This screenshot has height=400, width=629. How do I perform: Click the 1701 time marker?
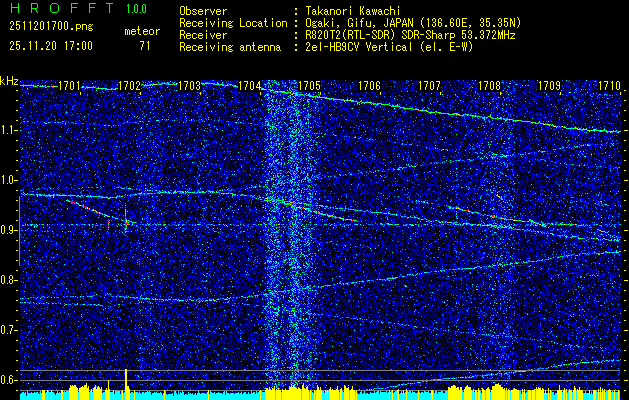(x=69, y=85)
